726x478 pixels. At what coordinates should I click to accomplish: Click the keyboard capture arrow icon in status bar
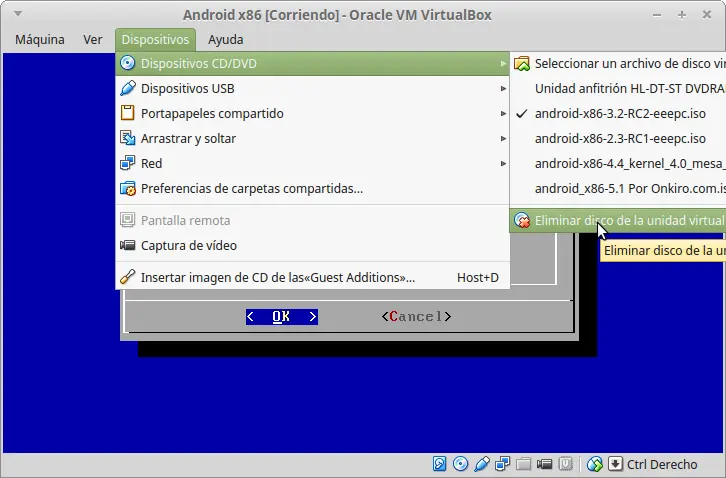pyautogui.click(x=615, y=464)
